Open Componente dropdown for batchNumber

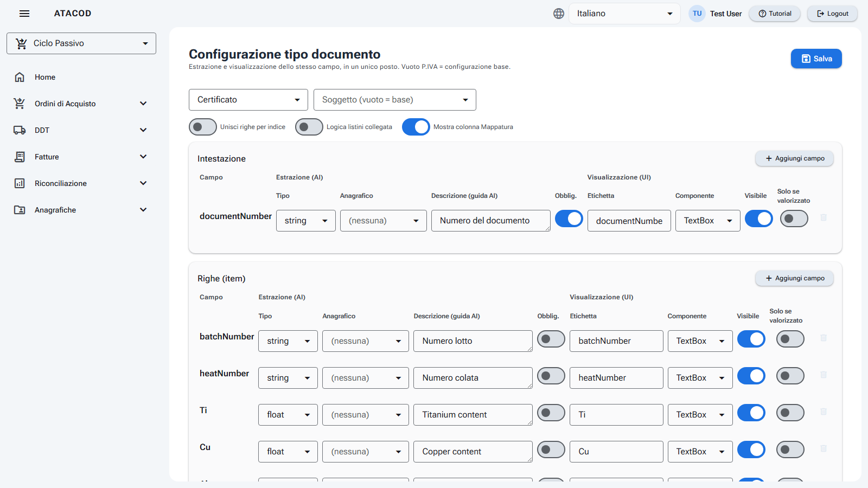point(700,341)
